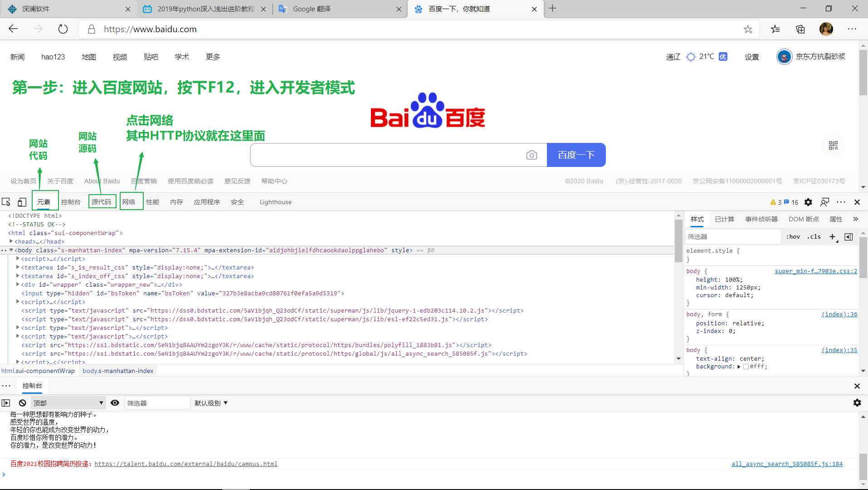Click the Baidu logo
Viewport: 868px width, 490px height.
(428, 111)
